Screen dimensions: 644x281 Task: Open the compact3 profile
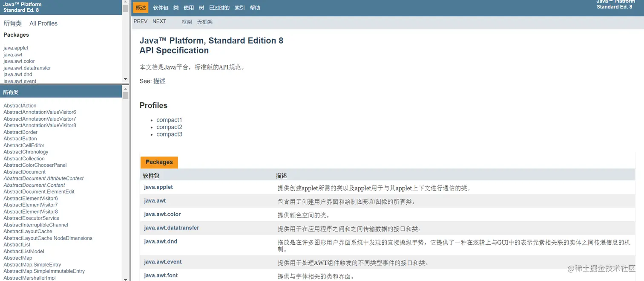(169, 134)
